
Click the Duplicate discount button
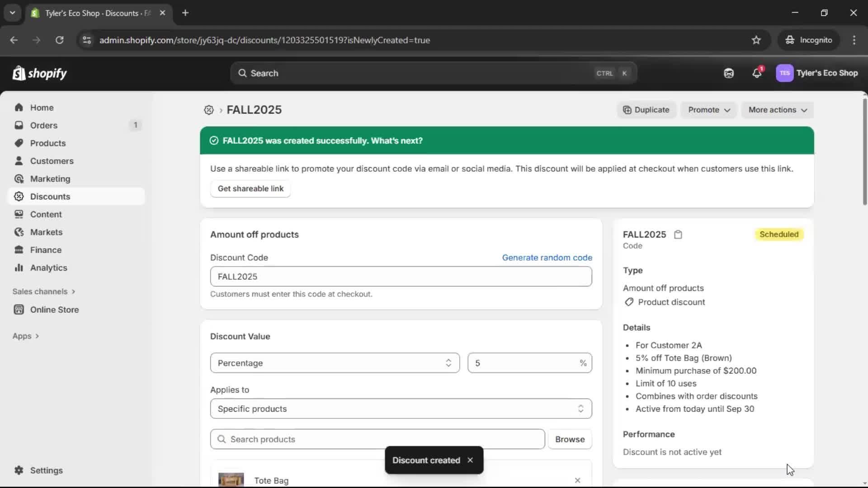click(646, 110)
